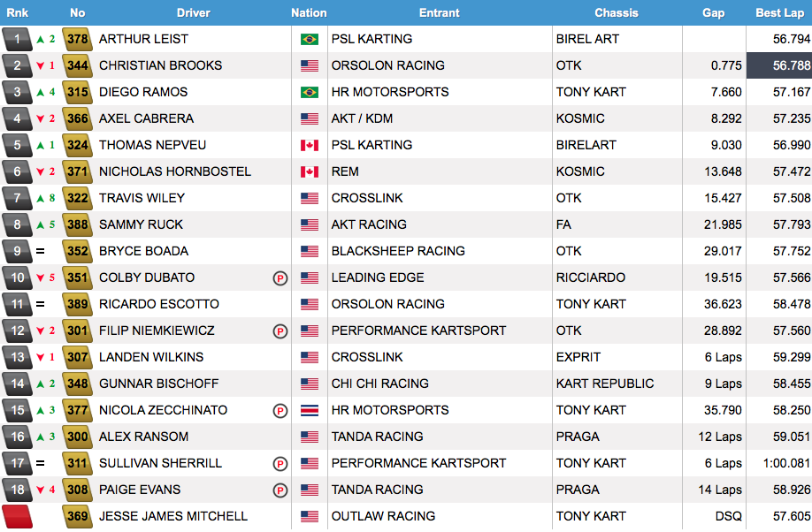Screen dimensions: 812x532
Task: Click the gold 378 kart number badge
Action: (x=78, y=40)
